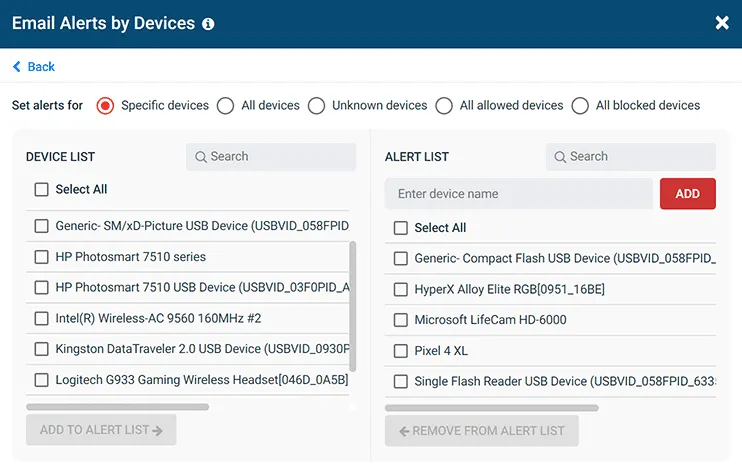The width and height of the screenshot is (742, 473).
Task: Focus the Alert List search field
Action: pyautogui.click(x=630, y=157)
